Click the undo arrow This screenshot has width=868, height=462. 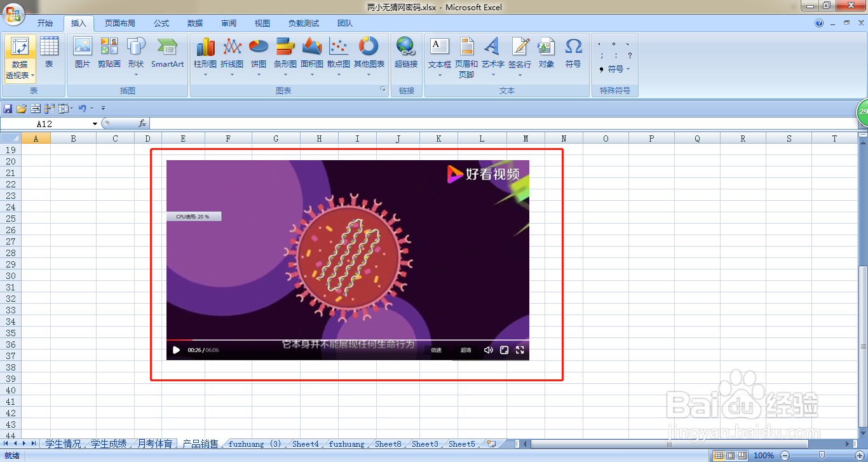pyautogui.click(x=83, y=109)
